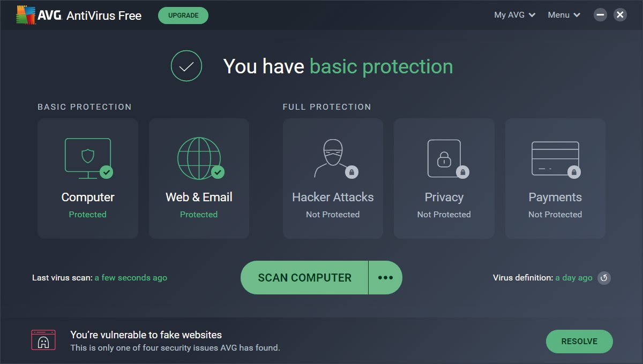
Task: Select the Payments credit card icon
Action: 556,159
